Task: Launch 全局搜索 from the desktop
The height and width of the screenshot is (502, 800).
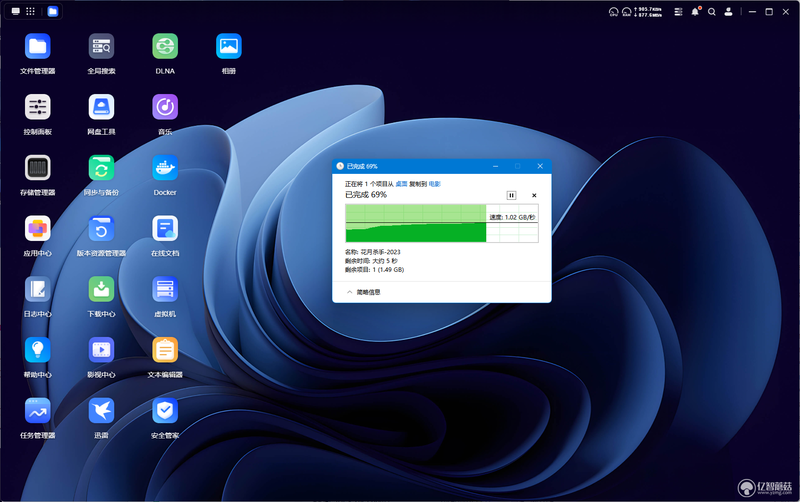Action: pyautogui.click(x=102, y=47)
